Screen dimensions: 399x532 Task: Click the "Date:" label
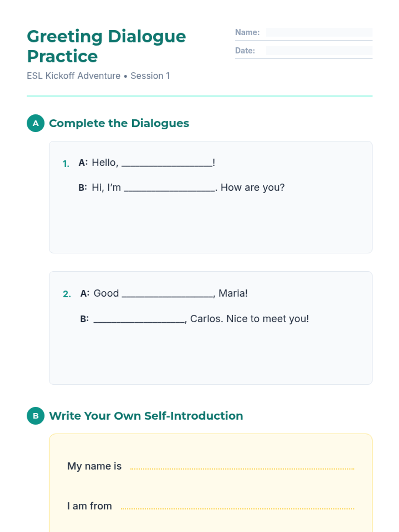(245, 51)
